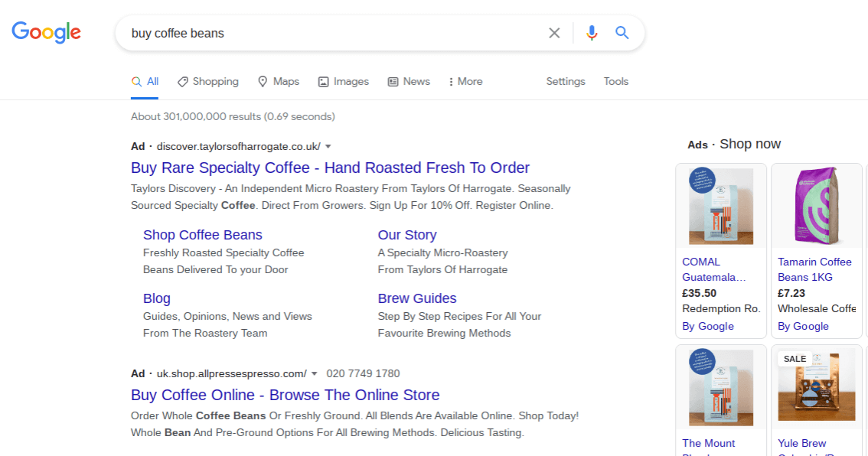Click the Ads · Shop now heading

click(x=734, y=145)
